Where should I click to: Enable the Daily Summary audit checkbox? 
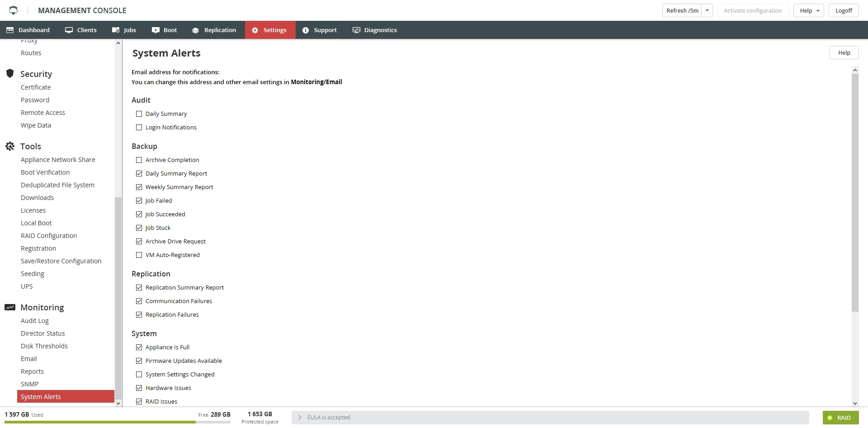tap(139, 114)
